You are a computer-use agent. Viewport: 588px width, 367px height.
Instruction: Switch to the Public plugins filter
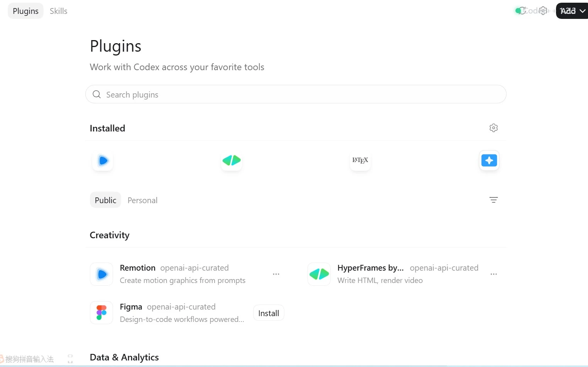(105, 200)
